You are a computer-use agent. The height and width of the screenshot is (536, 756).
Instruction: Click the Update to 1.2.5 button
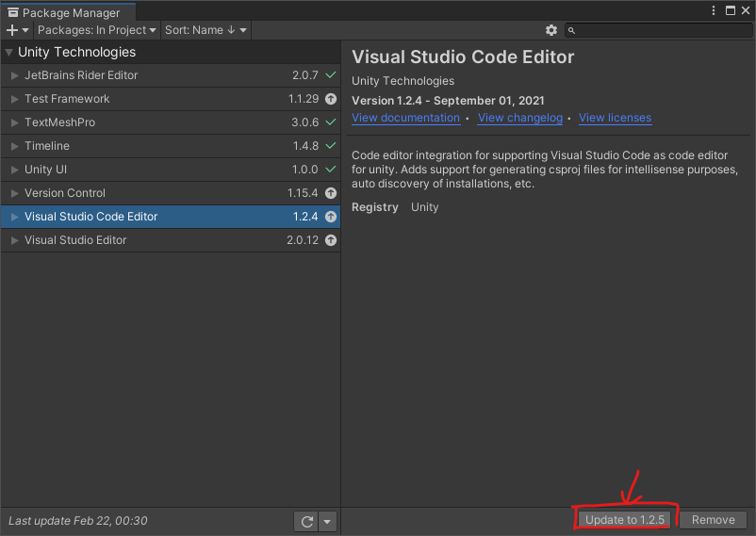(625, 520)
